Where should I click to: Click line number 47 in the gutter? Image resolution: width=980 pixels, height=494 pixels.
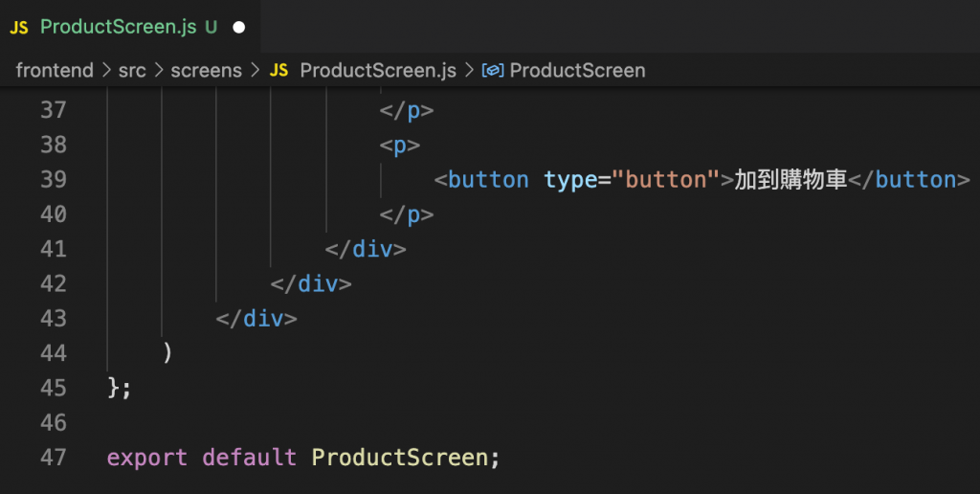pyautogui.click(x=54, y=458)
